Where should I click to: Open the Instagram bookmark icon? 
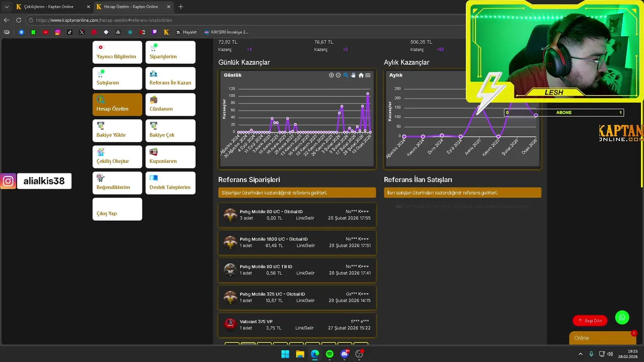click(x=58, y=32)
